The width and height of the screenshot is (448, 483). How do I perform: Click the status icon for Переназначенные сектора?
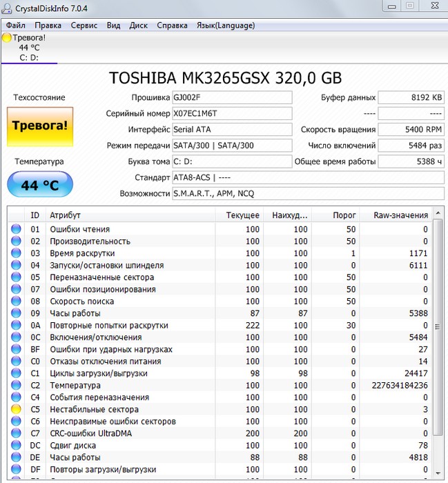(15, 277)
